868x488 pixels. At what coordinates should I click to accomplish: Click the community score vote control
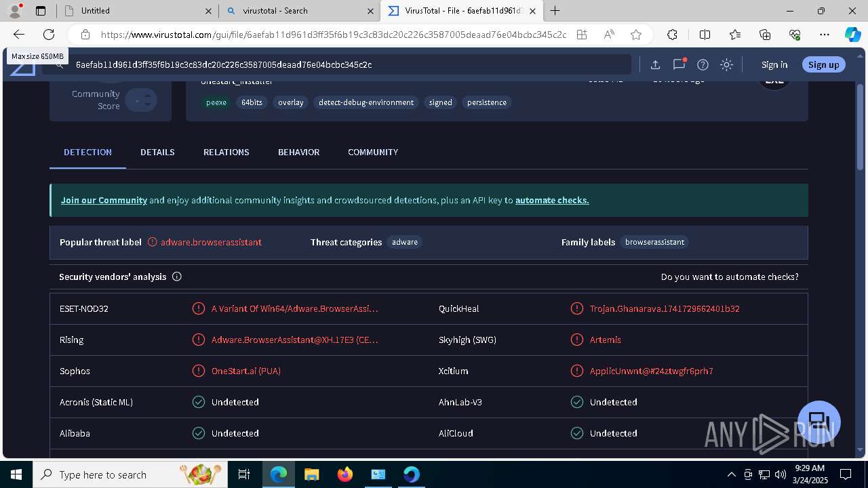pyautogui.click(x=142, y=101)
